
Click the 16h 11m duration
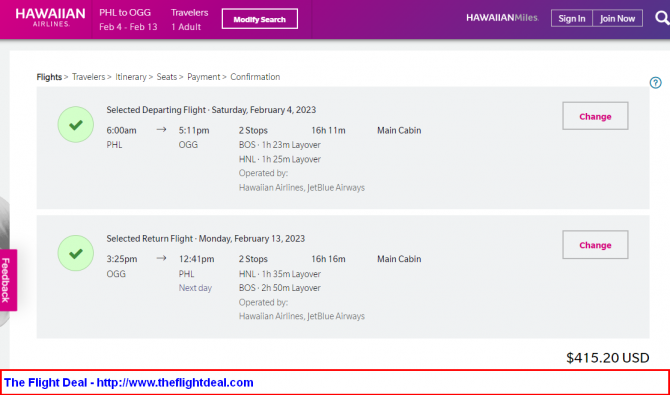[x=328, y=130]
